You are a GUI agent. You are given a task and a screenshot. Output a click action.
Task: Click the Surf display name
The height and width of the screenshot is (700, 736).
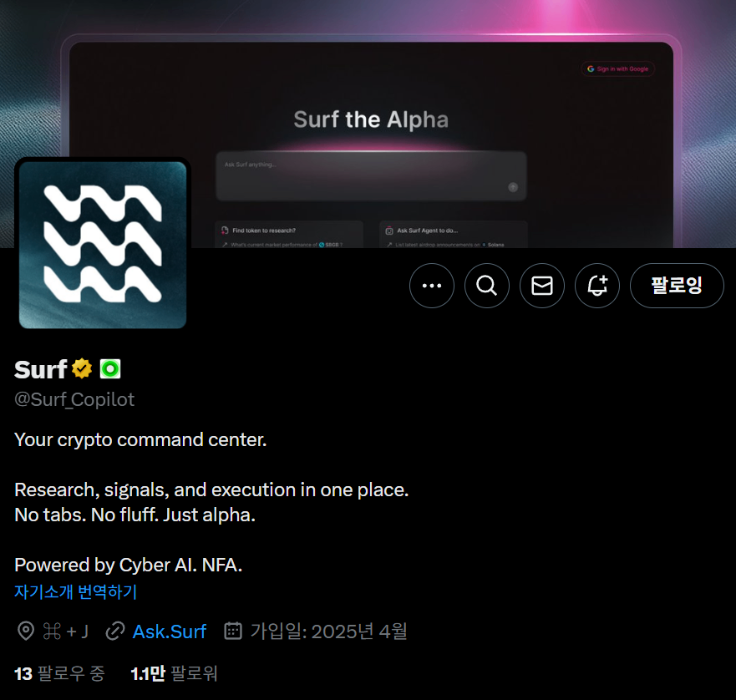click(x=41, y=369)
